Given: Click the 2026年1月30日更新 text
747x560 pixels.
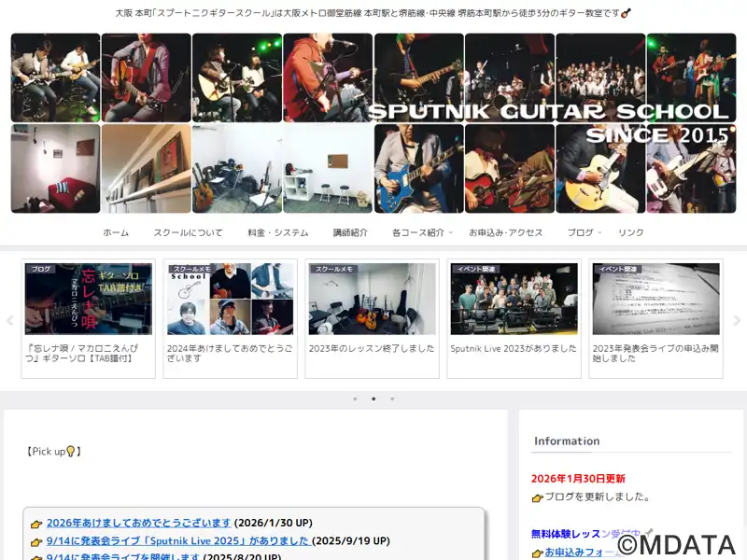Looking at the screenshot, I should 578,479.
